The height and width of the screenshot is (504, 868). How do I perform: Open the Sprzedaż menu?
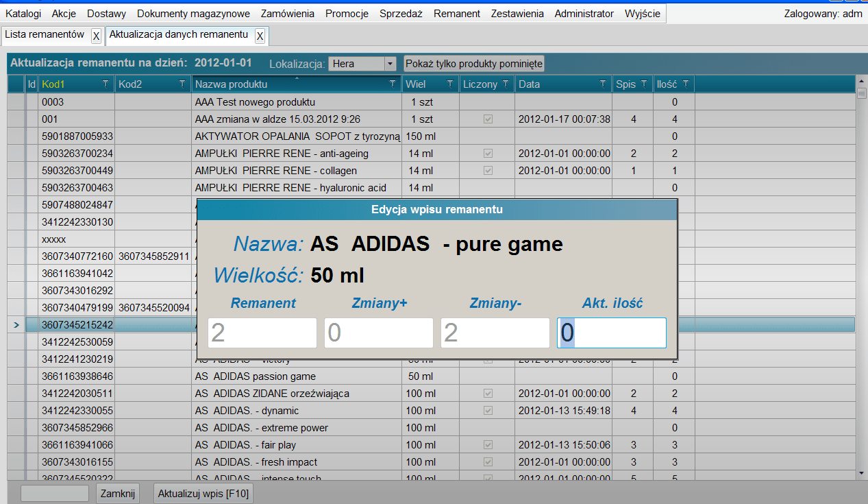[x=401, y=14]
